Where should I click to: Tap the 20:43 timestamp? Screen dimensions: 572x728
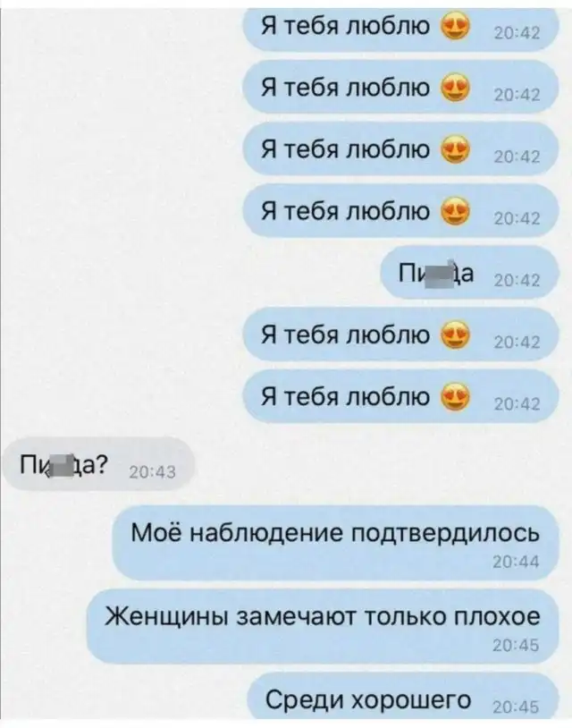pos(152,472)
